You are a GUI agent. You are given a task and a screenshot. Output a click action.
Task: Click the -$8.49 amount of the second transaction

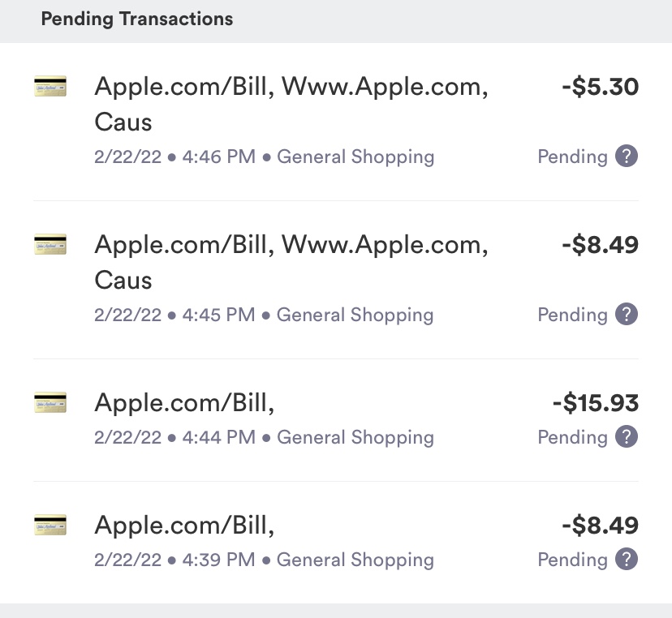599,244
